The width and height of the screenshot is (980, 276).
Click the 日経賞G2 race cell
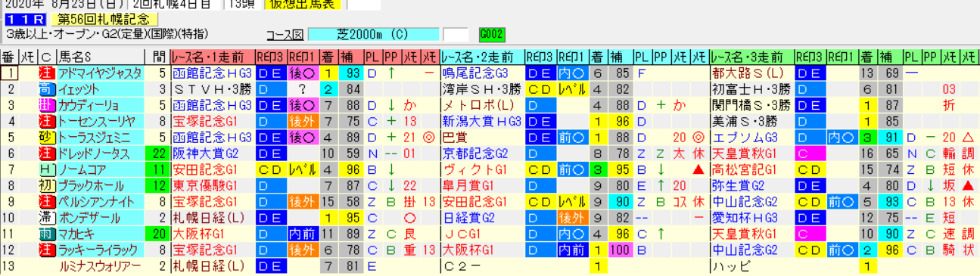(482, 218)
